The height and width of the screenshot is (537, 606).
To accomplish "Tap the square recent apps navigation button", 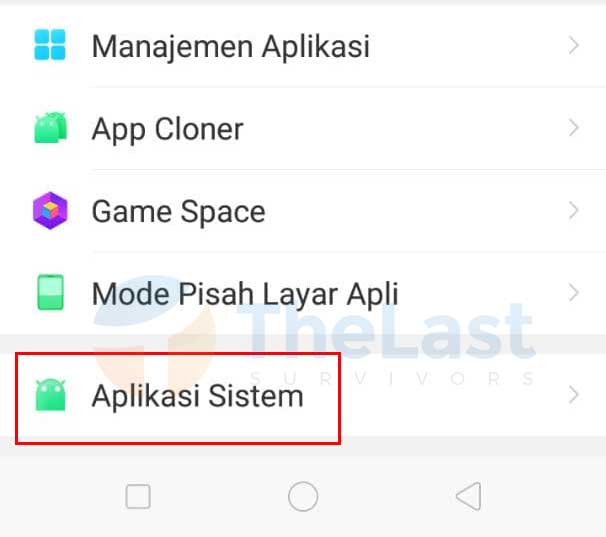I will point(138,496).
